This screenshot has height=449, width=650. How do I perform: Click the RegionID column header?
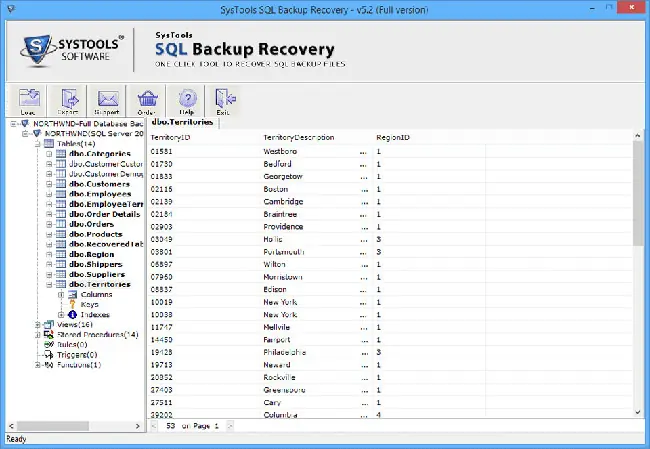click(x=393, y=137)
